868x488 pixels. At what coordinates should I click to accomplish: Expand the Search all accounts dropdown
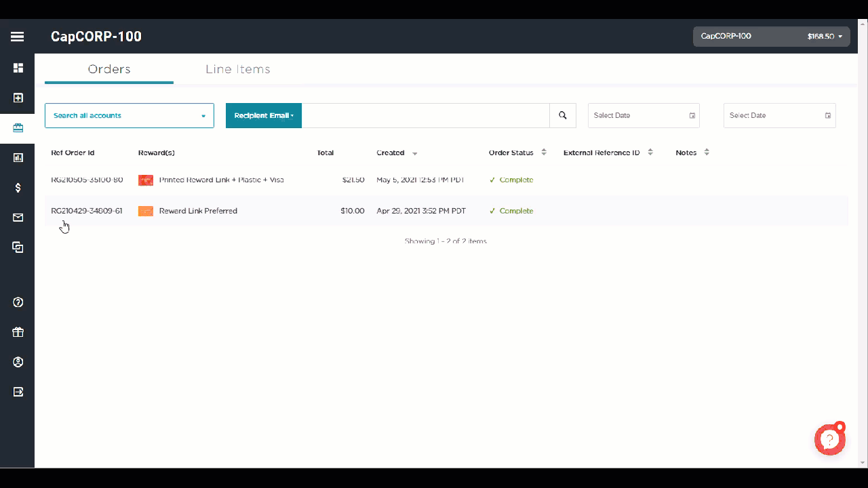coord(129,115)
